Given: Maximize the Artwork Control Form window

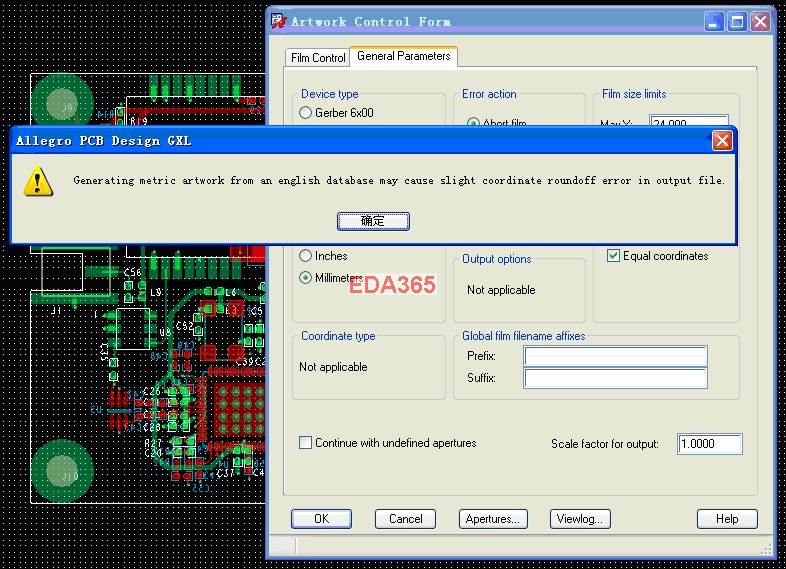Looking at the screenshot, I should [x=737, y=22].
